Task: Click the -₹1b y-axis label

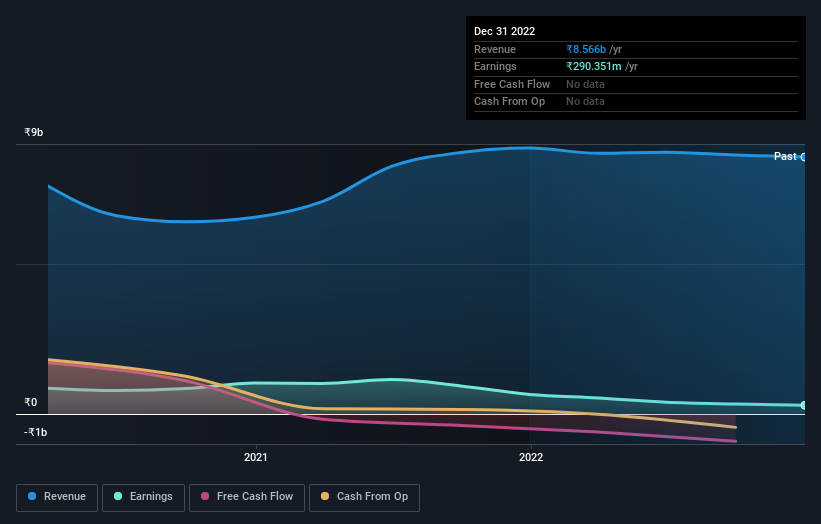Action: pyautogui.click(x=35, y=432)
